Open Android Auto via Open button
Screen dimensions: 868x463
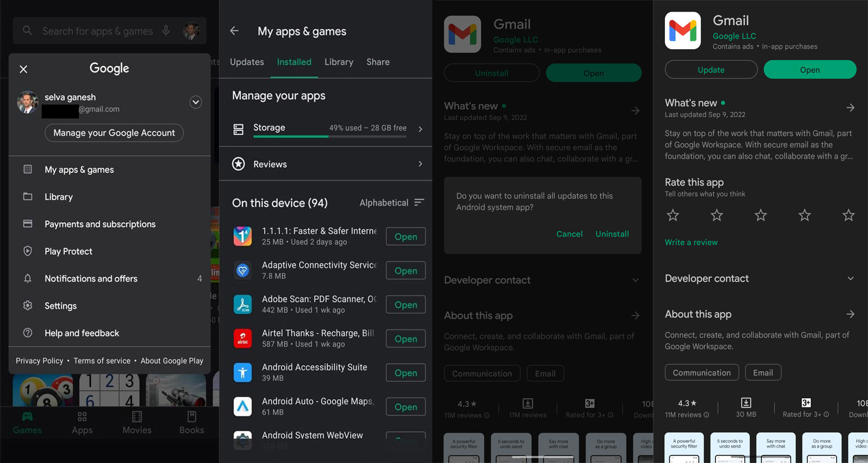(x=406, y=407)
